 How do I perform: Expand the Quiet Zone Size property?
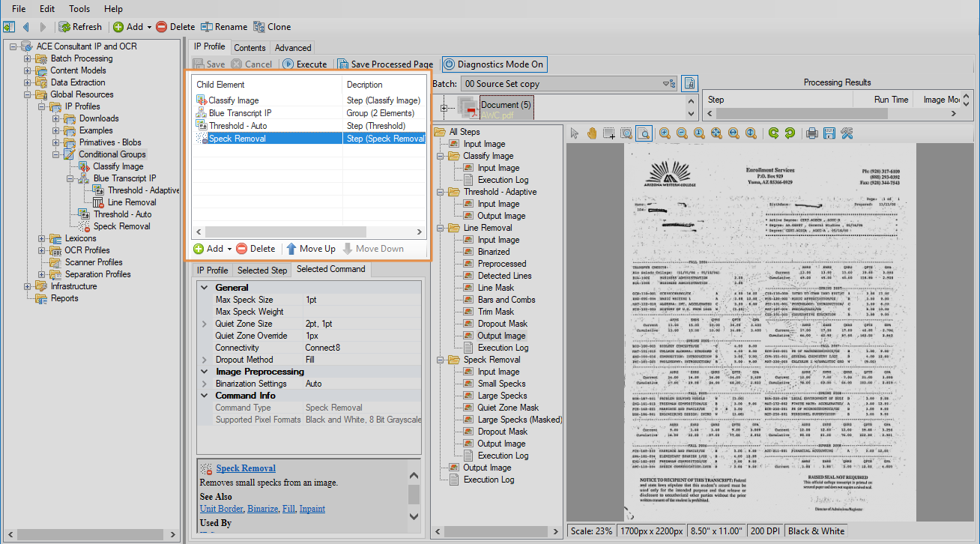coord(205,324)
